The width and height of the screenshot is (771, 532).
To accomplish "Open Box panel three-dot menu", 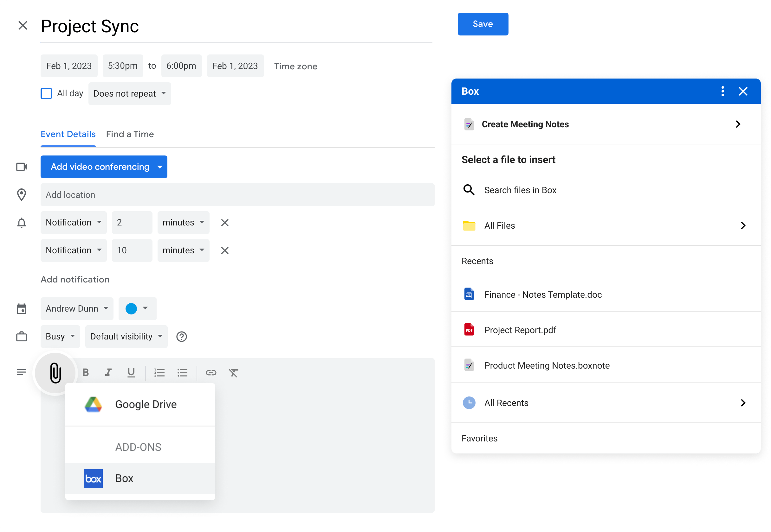I will (722, 91).
